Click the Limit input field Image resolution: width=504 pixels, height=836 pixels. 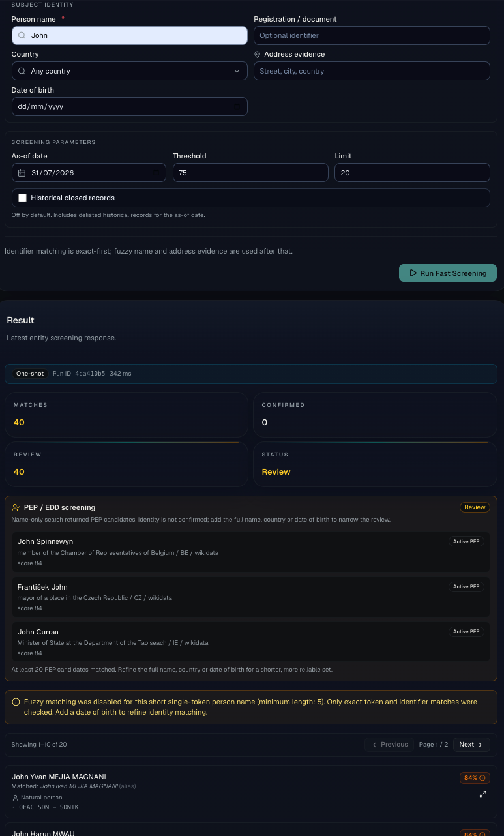click(412, 173)
